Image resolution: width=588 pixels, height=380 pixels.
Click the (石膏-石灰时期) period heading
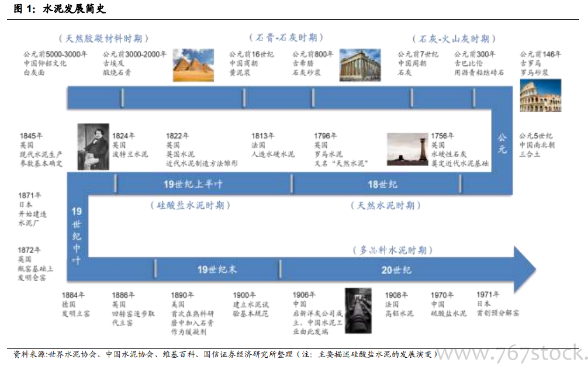[x=286, y=37]
